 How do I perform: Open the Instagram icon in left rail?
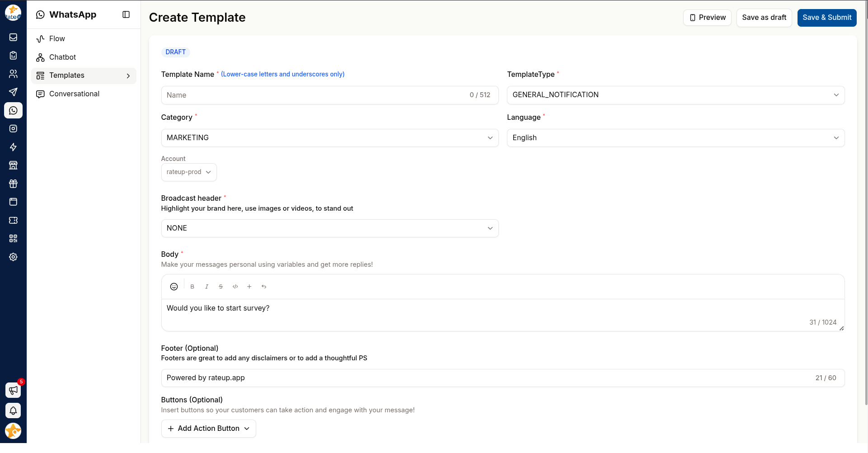(x=13, y=129)
